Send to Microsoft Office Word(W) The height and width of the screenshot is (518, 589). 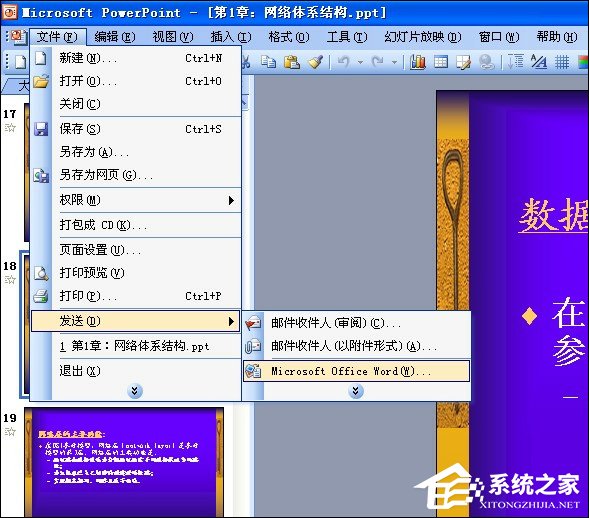tap(356, 371)
